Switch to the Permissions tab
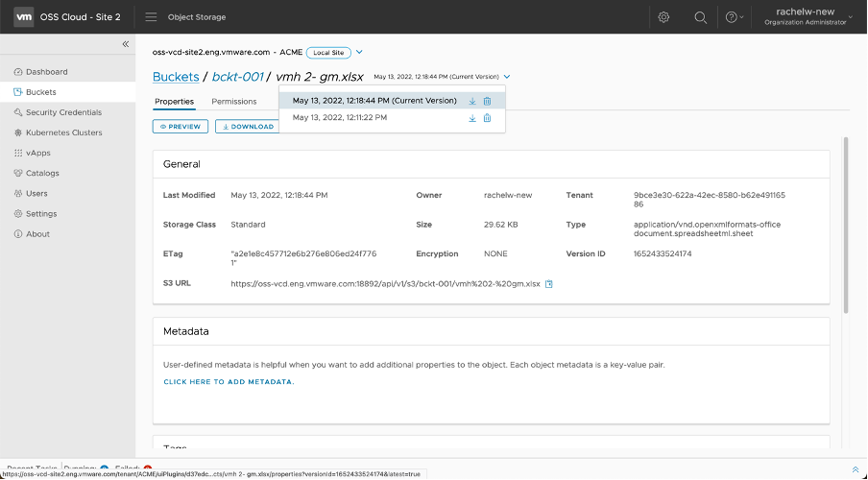The width and height of the screenshot is (868, 480). (x=233, y=101)
